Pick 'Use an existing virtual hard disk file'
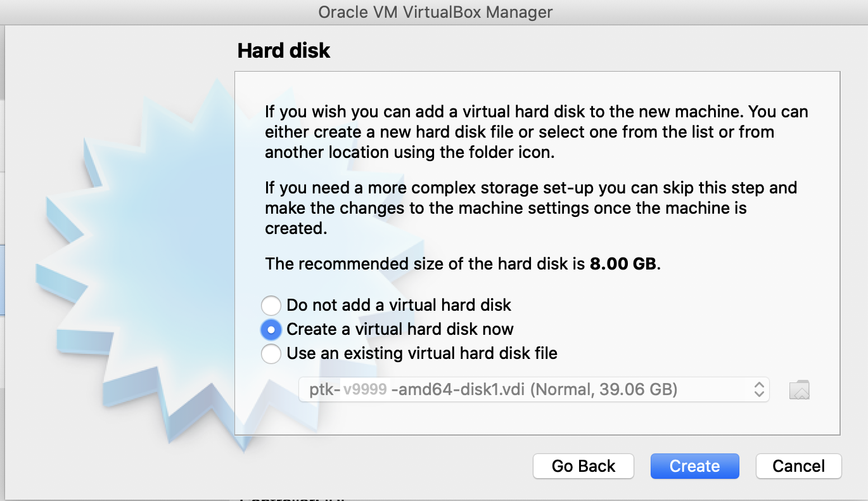The width and height of the screenshot is (868, 501). coord(271,353)
